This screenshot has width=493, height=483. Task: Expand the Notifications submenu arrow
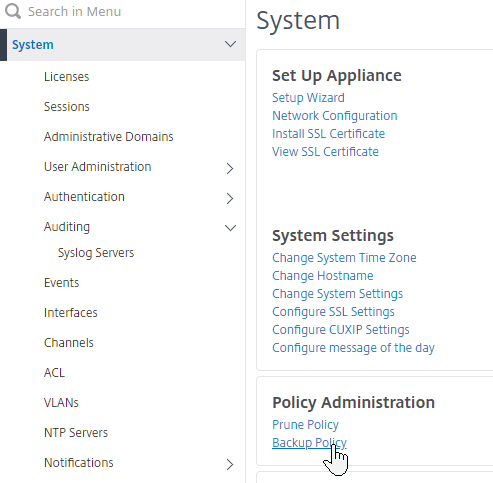(230, 464)
